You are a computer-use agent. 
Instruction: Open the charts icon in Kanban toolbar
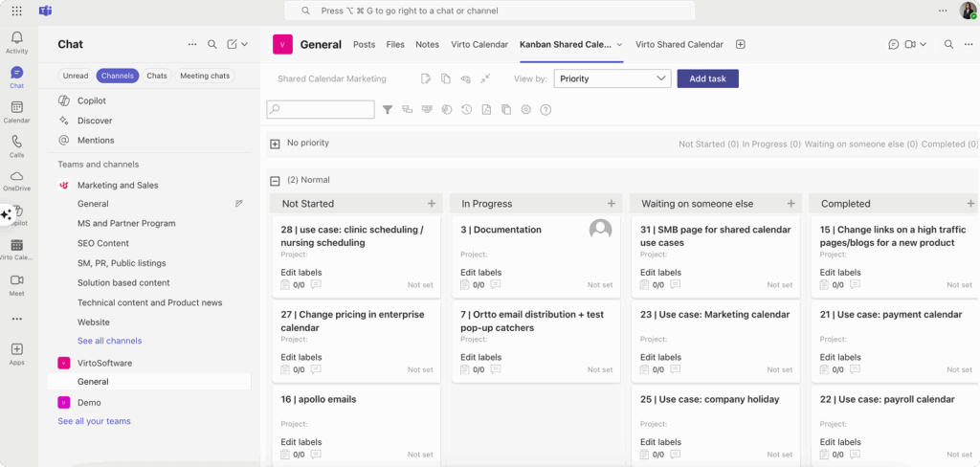446,110
